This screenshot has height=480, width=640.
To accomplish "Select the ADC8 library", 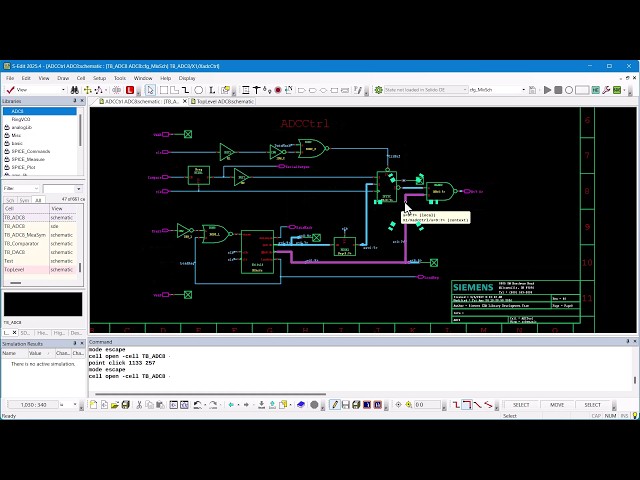I will [x=40, y=111].
